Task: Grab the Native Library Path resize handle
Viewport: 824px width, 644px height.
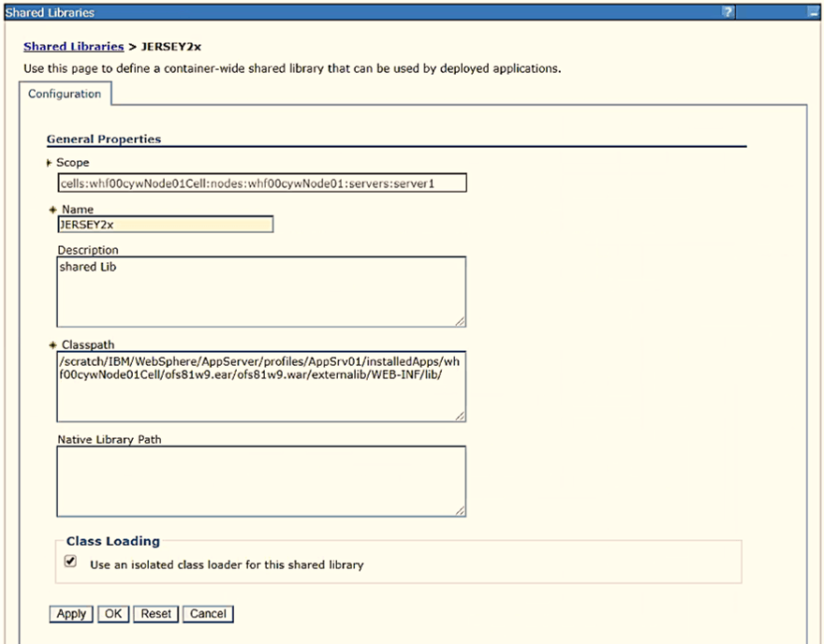Action: click(x=460, y=510)
